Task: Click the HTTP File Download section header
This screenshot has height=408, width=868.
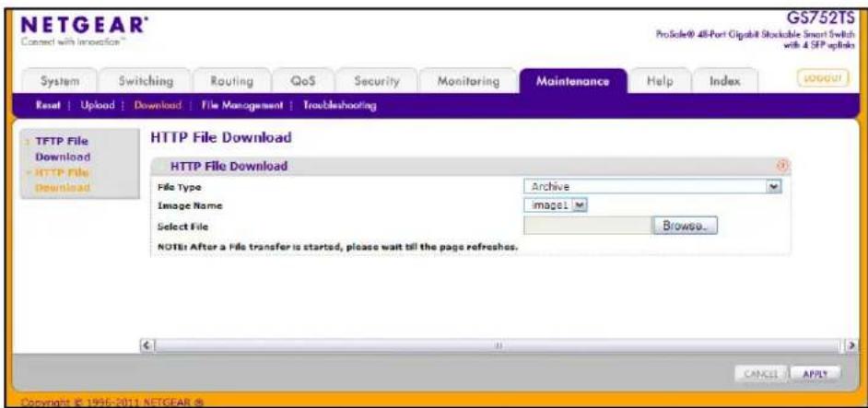Action: tap(470, 166)
